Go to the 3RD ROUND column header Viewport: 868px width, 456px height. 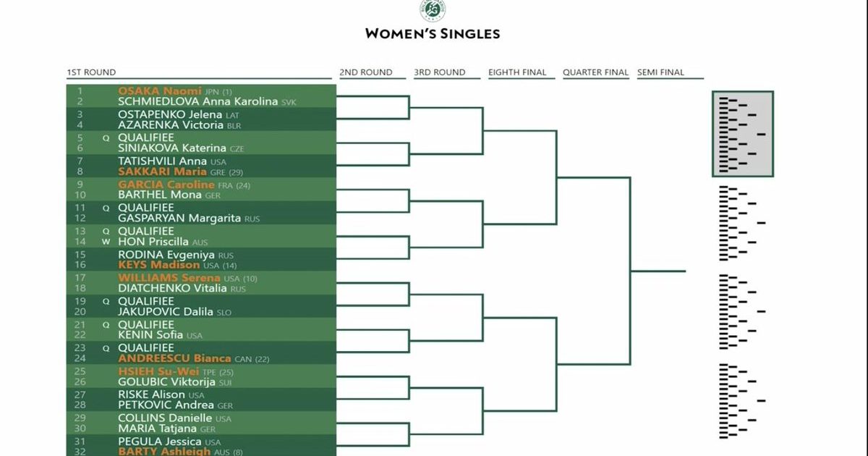click(x=440, y=72)
